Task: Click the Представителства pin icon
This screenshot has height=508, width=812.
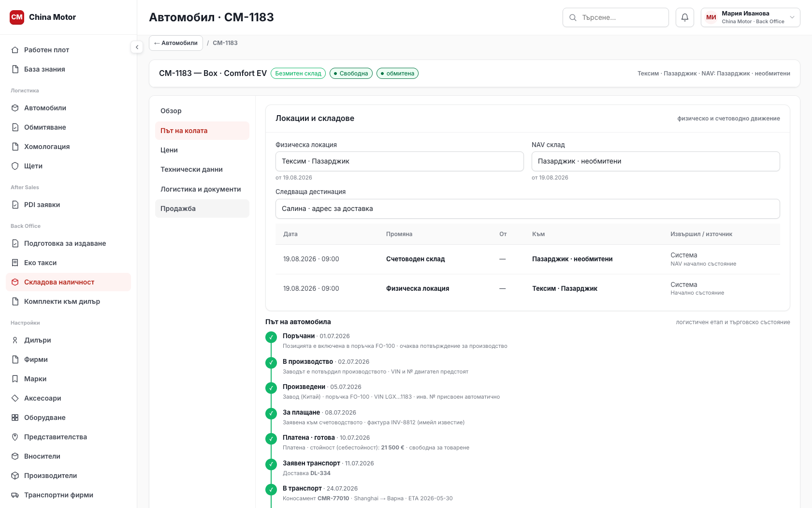Action: point(15,437)
